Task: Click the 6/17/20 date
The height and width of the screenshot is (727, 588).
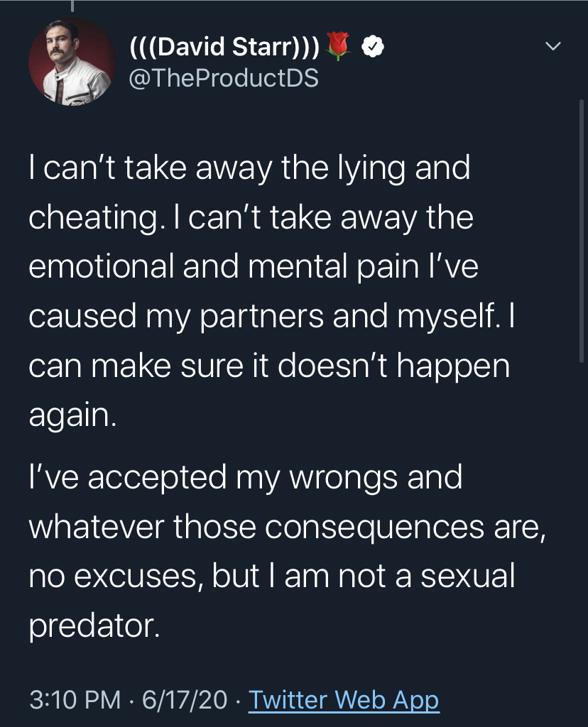Action: point(185,699)
